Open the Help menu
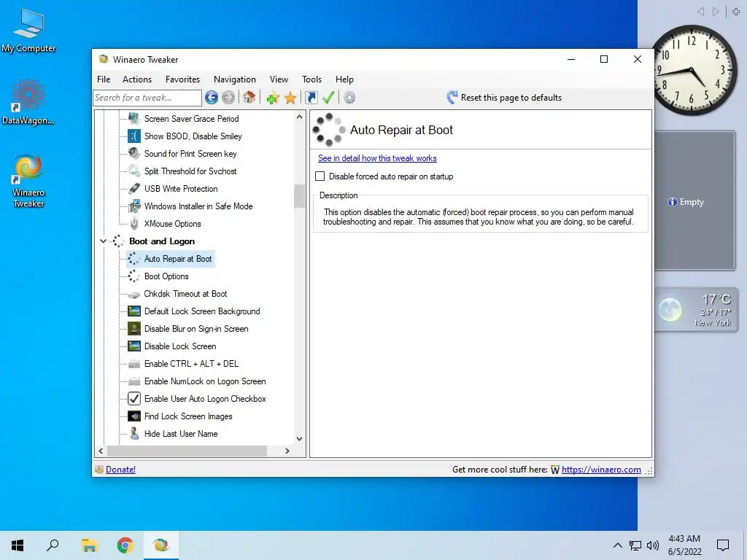Viewport: 747px width, 560px height. click(344, 79)
